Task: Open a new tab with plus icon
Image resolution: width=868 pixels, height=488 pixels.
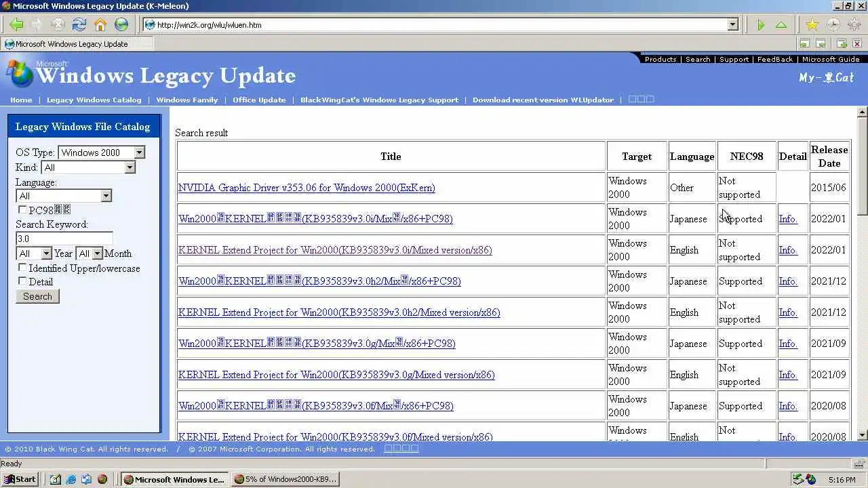Action: click(x=842, y=44)
